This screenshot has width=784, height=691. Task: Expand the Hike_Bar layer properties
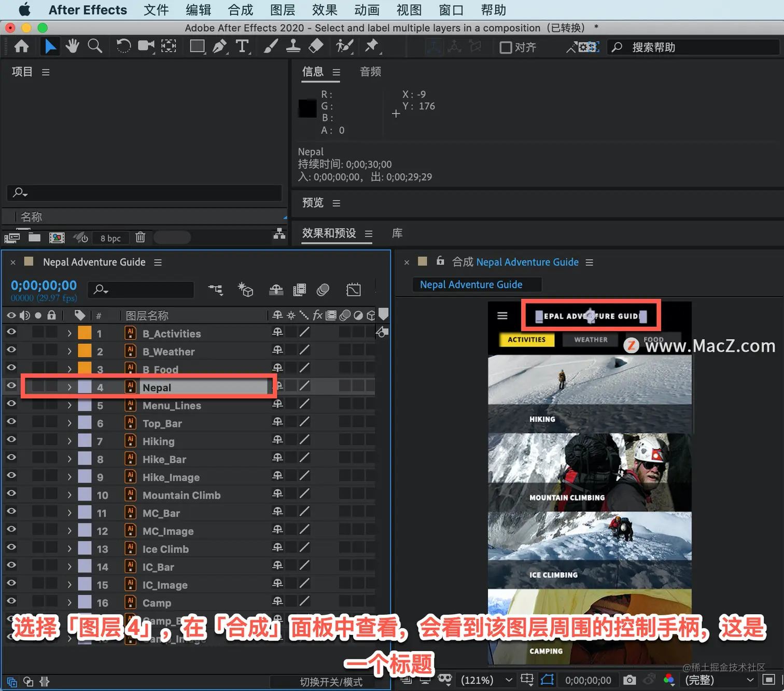click(x=69, y=459)
